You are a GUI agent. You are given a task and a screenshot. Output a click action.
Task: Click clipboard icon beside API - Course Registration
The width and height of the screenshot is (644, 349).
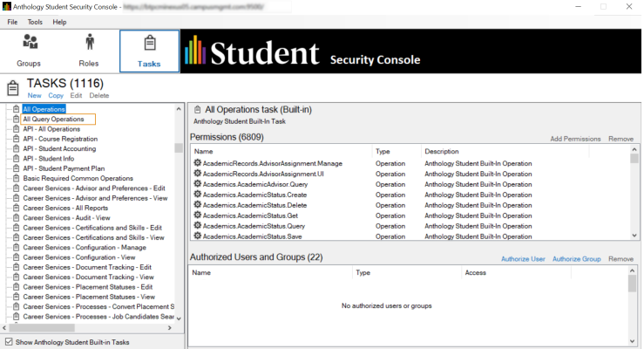coord(16,139)
